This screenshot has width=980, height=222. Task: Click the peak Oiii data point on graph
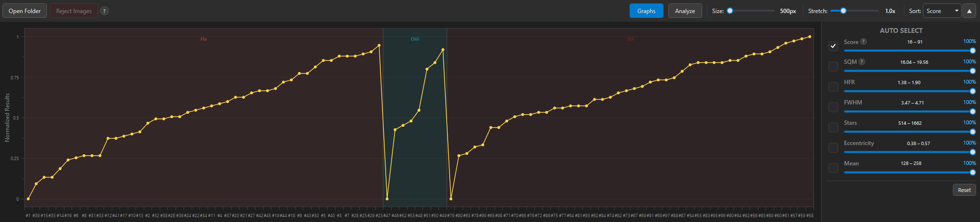click(443, 49)
